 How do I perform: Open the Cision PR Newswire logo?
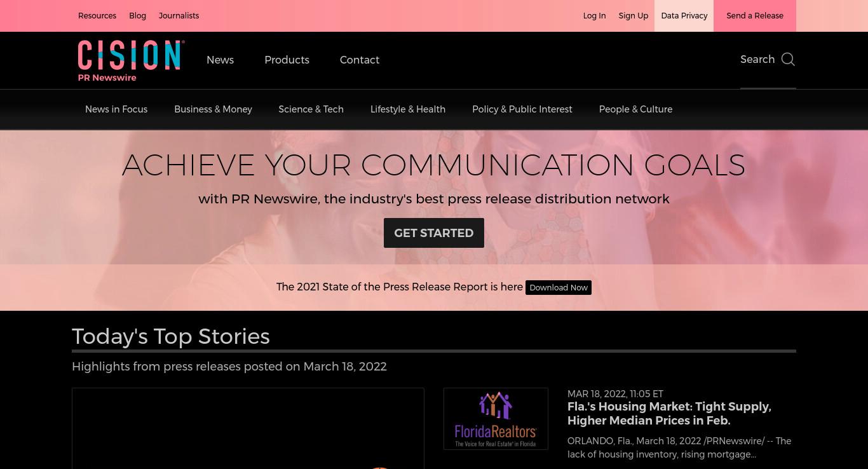coord(132,61)
